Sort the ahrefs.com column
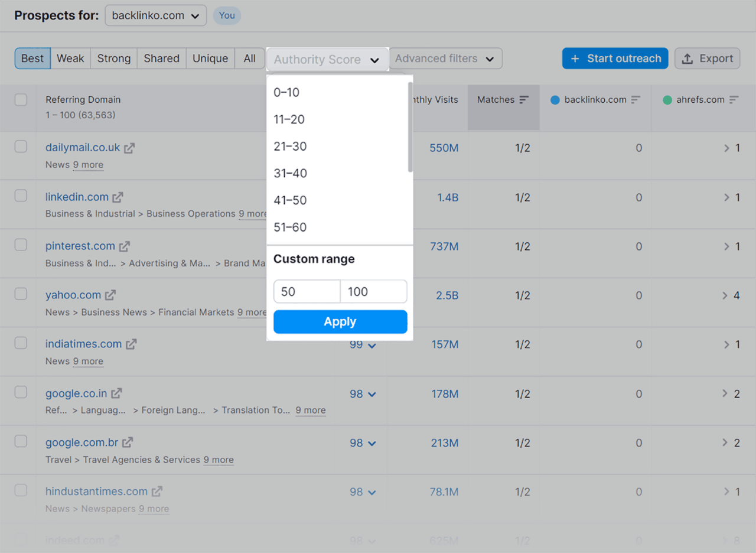Image resolution: width=756 pixels, height=553 pixels. [734, 100]
